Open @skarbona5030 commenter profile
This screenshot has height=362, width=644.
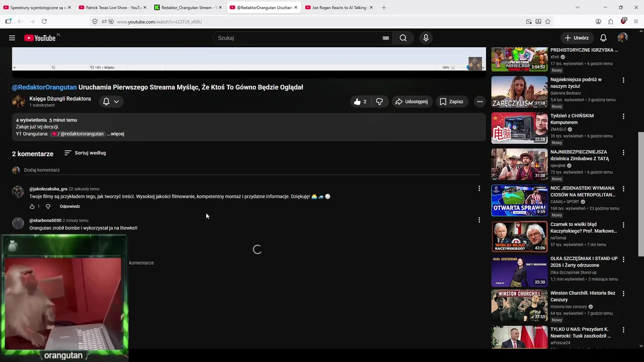[45, 220]
